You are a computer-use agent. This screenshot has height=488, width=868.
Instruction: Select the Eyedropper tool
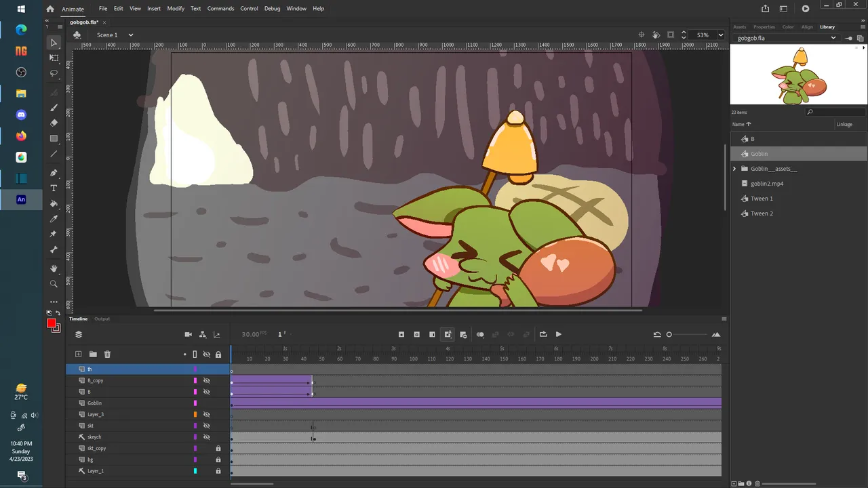tap(54, 219)
